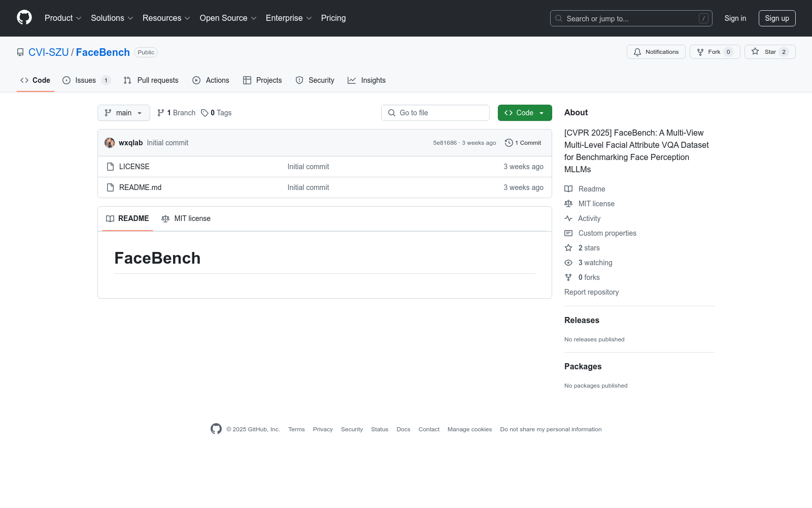
Task: Click the Sign in link
Action: click(x=735, y=18)
